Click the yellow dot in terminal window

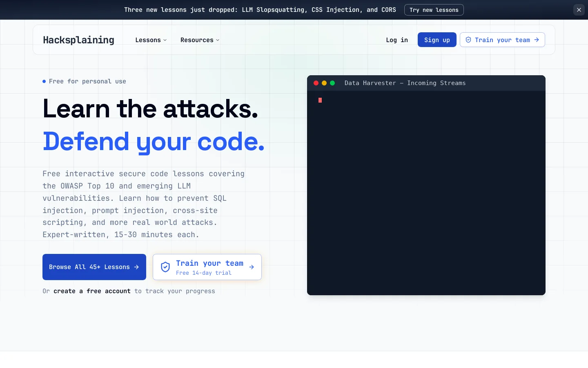pyautogui.click(x=324, y=83)
